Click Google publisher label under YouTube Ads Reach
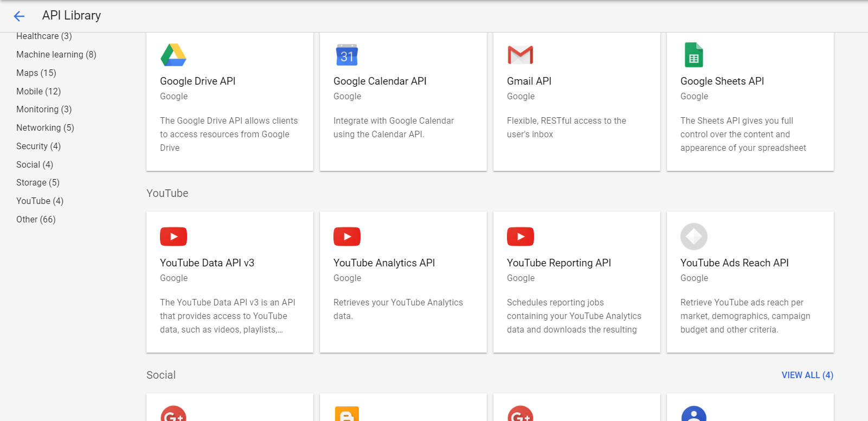The height and width of the screenshot is (421, 868). click(x=694, y=278)
